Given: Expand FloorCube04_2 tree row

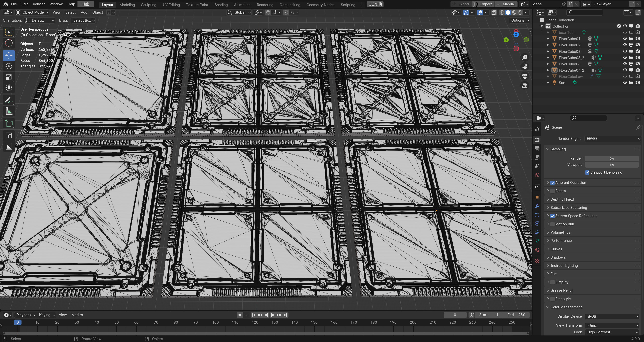Looking at the screenshot, I should pos(548,70).
